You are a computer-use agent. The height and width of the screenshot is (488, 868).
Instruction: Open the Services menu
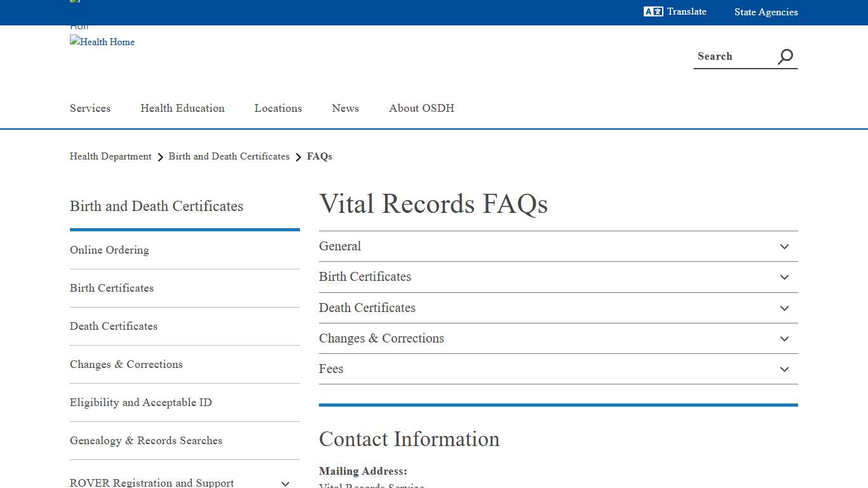[x=90, y=109]
